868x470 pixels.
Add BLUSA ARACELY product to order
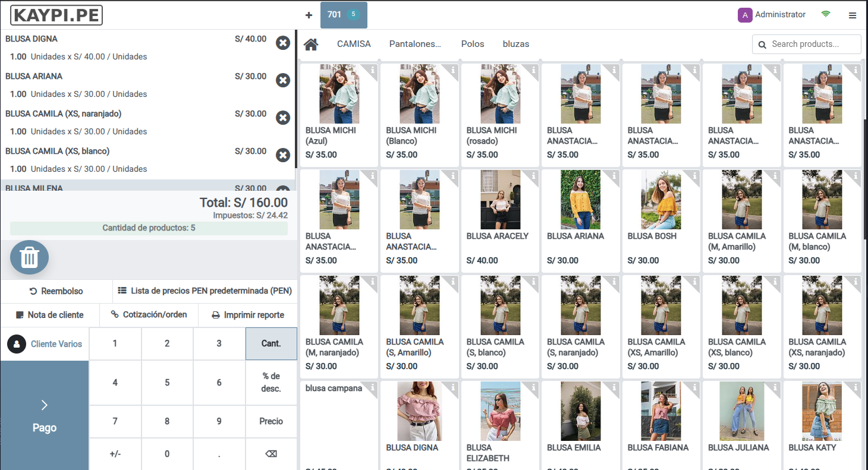point(500,220)
